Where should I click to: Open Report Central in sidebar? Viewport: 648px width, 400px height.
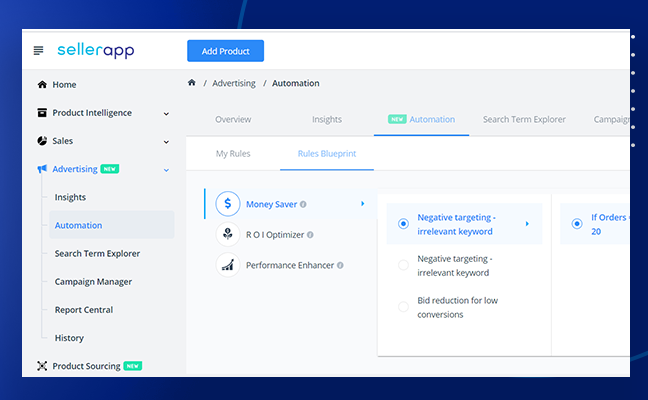(83, 310)
